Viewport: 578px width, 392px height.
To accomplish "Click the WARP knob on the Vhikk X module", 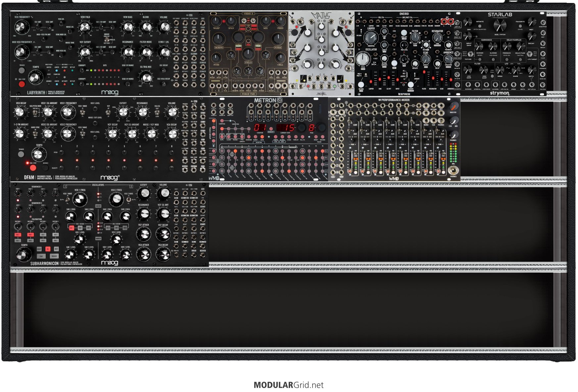I will pyautogui.click(x=217, y=21).
